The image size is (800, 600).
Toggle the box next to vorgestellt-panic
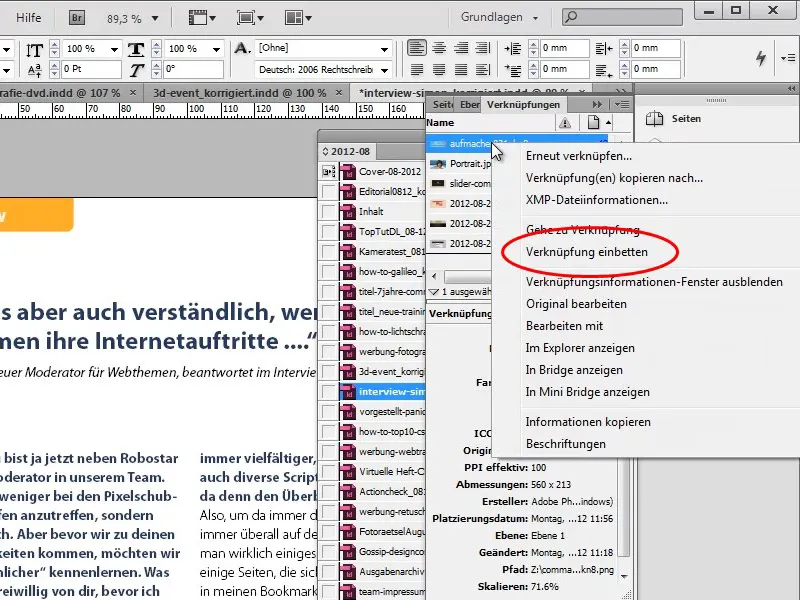tap(329, 412)
